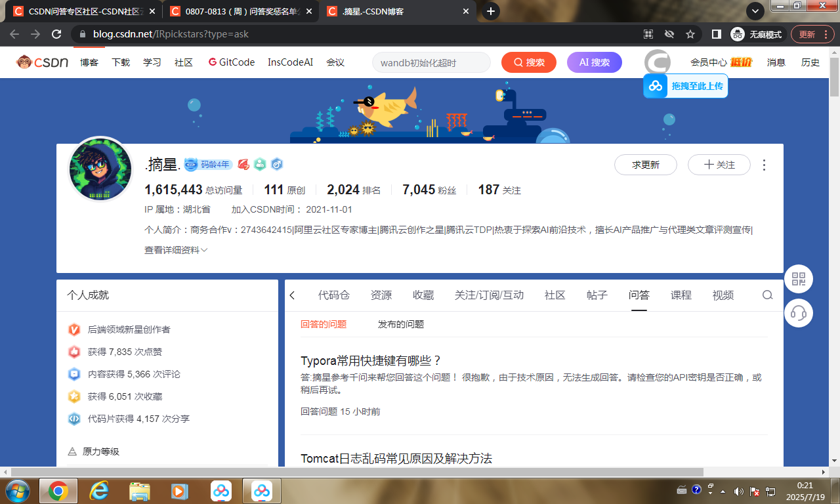Click the 拖拽至此上传 upload widget
Viewport: 840px width, 504px height.
(685, 86)
